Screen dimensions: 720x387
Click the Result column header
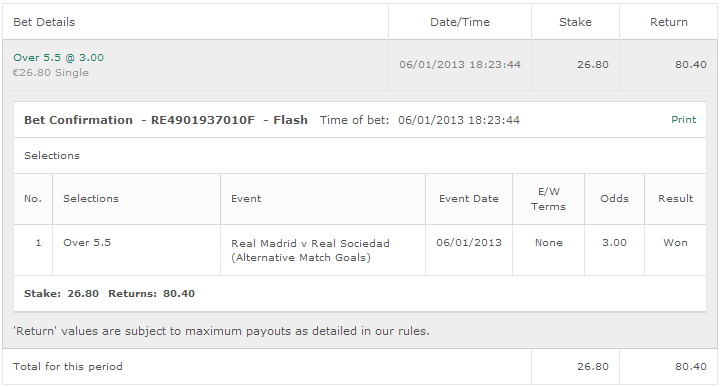675,199
